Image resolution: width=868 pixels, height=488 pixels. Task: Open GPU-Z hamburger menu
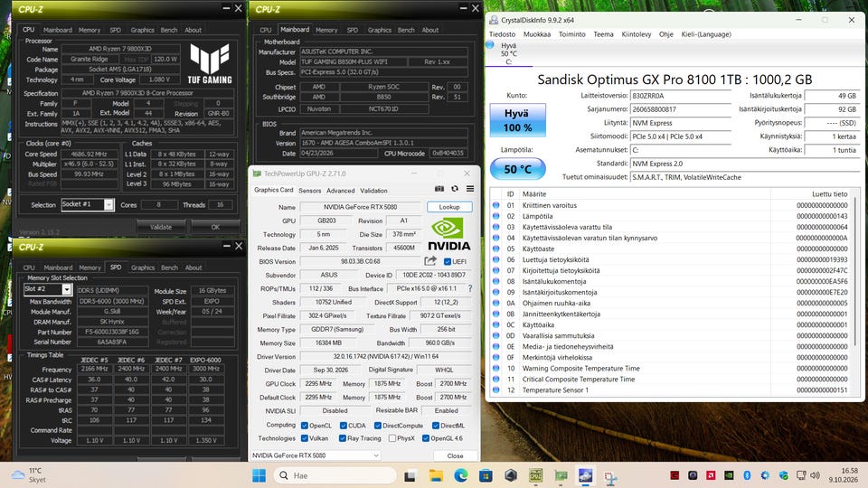(x=470, y=189)
